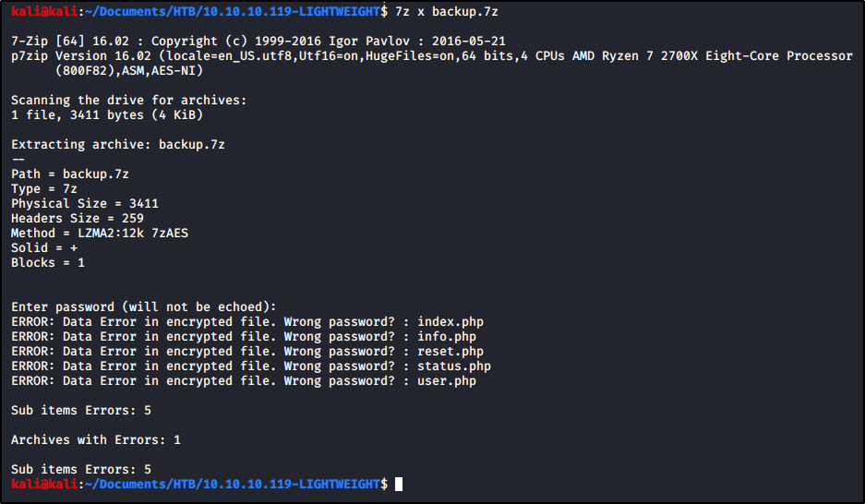Click the 'Solid = +' line
Screen dimensions: 865x504
(44, 248)
